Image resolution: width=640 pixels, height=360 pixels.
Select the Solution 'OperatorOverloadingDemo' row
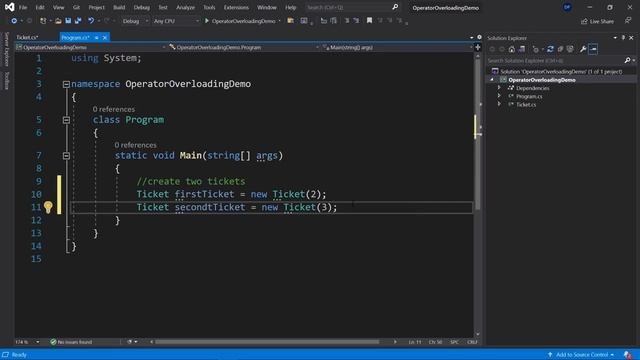pyautogui.click(x=561, y=71)
